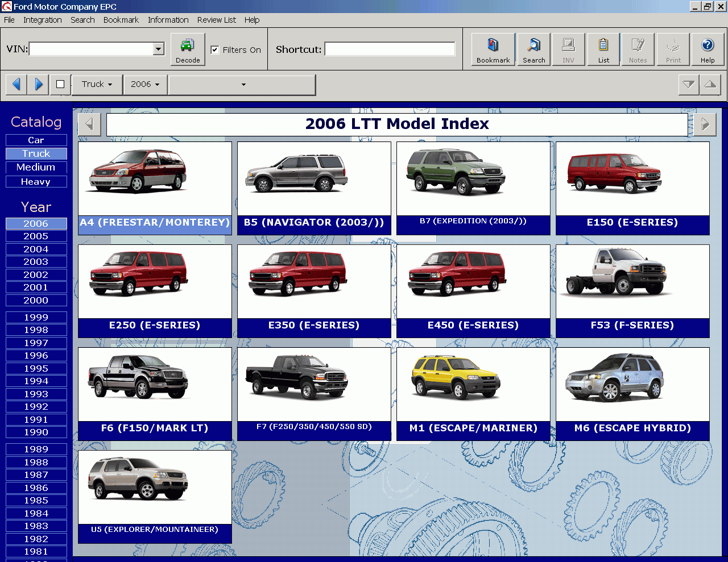This screenshot has height=562, width=728.
Task: Expand the VIN dropdown arrow
Action: 159,49
